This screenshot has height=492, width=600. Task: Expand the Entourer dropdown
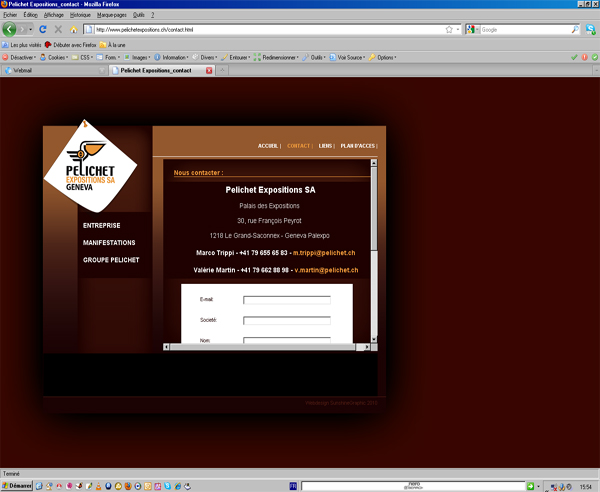(x=236, y=57)
